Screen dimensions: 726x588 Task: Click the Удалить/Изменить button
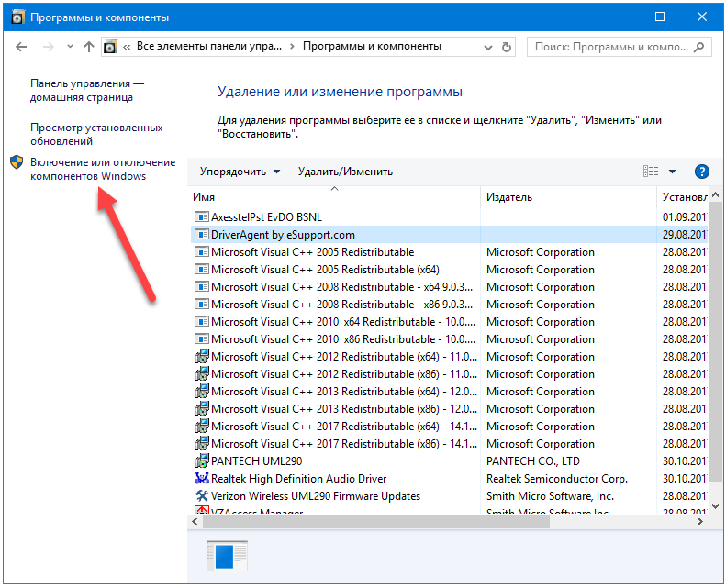pos(345,172)
